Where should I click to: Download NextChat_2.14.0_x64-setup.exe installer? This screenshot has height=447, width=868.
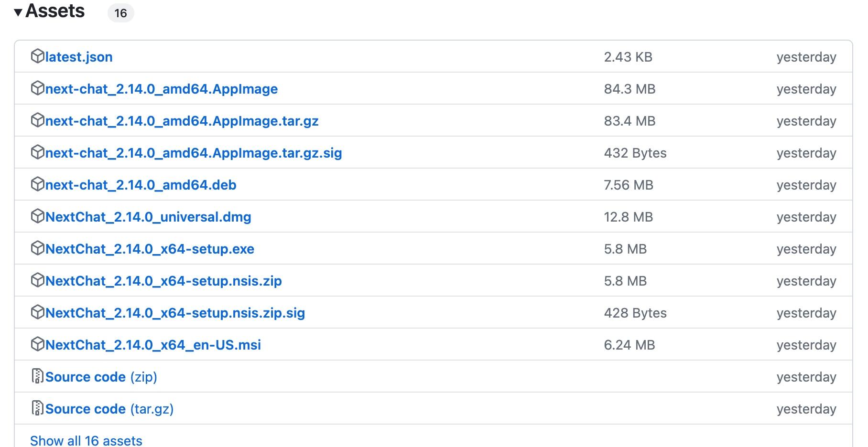point(150,249)
